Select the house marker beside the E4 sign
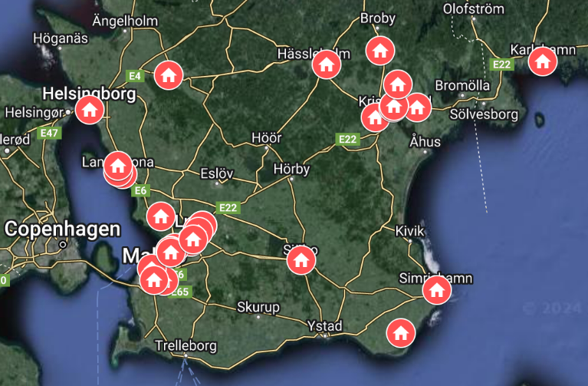This screenshot has width=588, height=386. [x=169, y=75]
